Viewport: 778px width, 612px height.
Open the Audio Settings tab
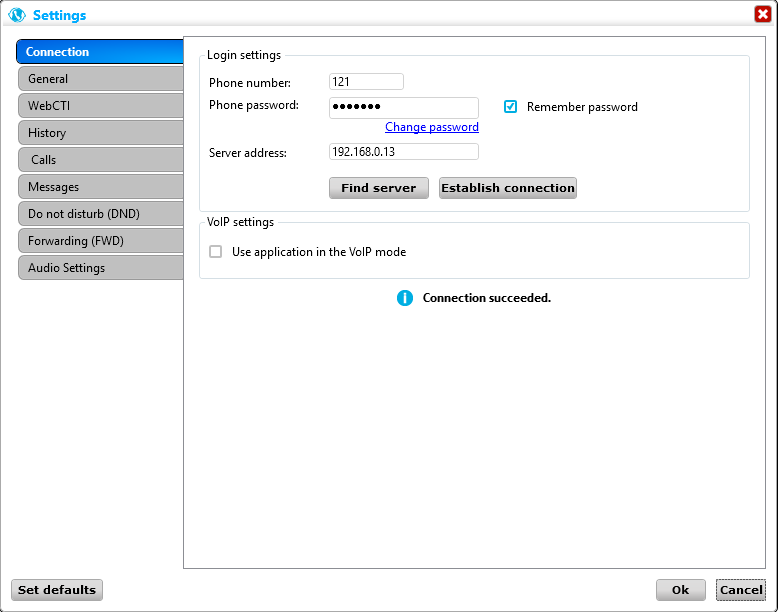click(x=100, y=268)
